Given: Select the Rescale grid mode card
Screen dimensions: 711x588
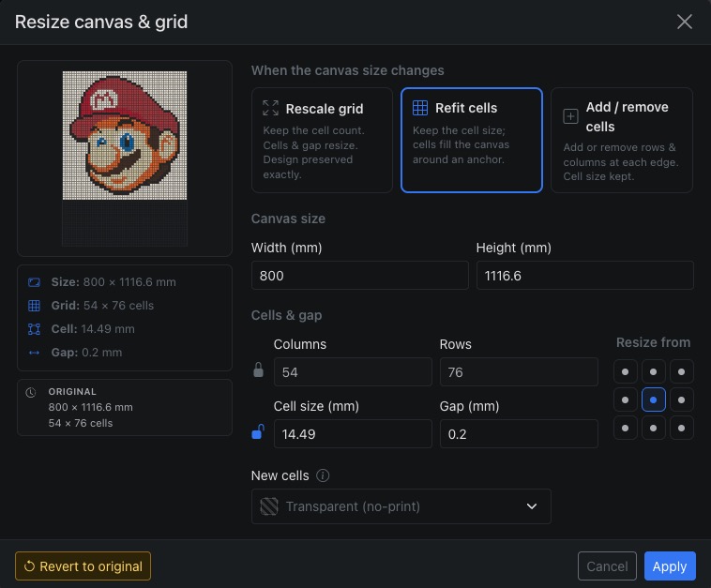Looking at the screenshot, I should click(x=322, y=140).
